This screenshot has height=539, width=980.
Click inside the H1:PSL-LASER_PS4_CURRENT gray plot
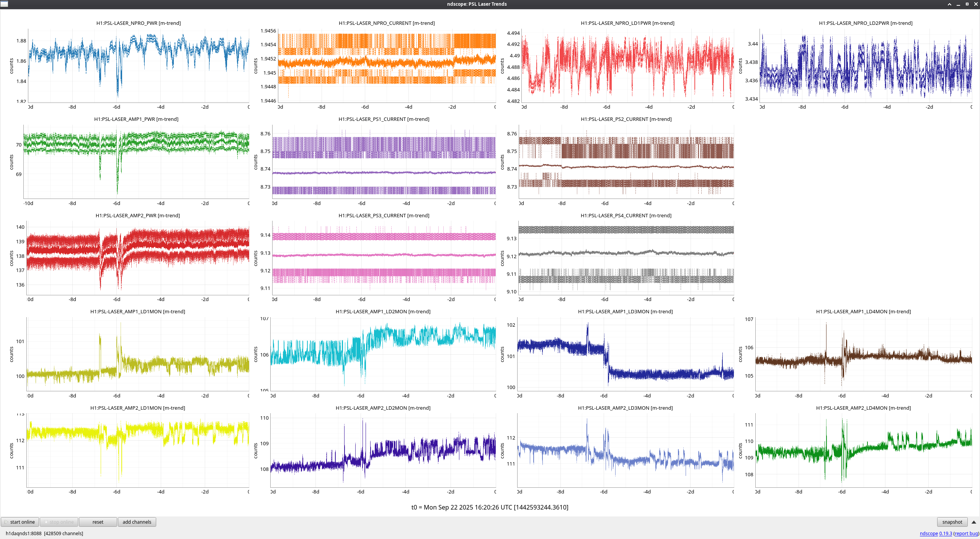626,257
